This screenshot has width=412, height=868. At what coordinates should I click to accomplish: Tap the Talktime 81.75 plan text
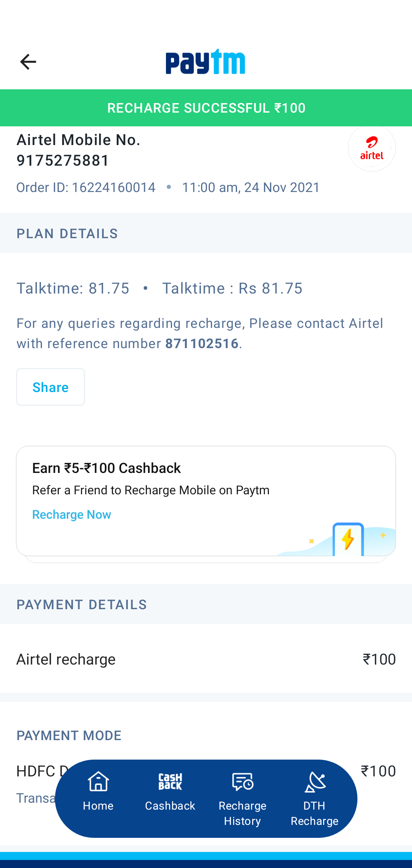pos(73,288)
